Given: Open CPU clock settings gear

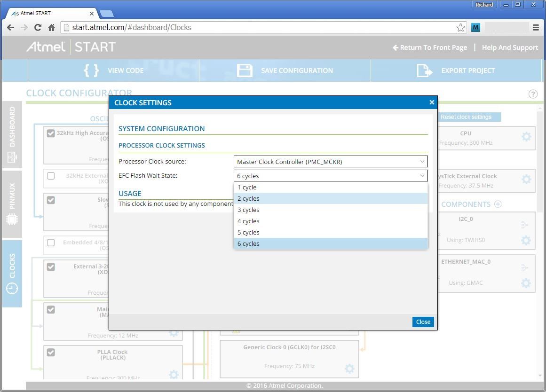Looking at the screenshot, I should (526, 136).
